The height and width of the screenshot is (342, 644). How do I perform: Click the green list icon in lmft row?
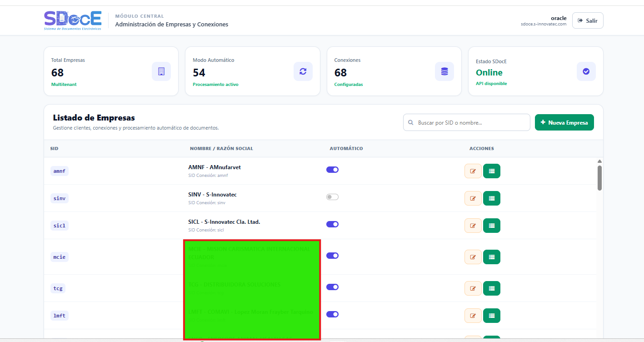click(x=492, y=316)
